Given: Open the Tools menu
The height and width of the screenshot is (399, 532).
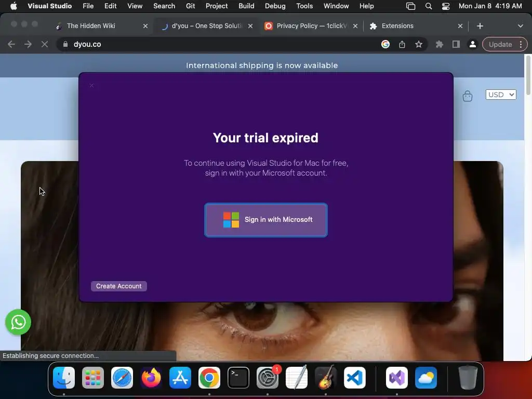Looking at the screenshot, I should [x=304, y=6].
